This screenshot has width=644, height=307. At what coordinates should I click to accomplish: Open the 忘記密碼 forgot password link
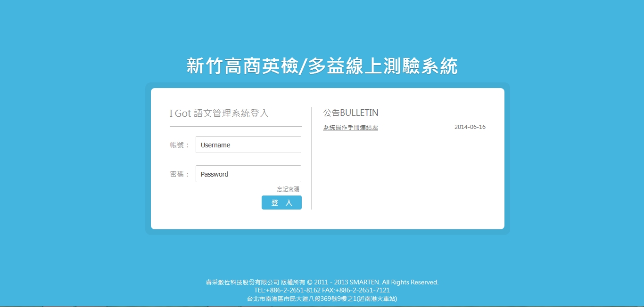[288, 189]
